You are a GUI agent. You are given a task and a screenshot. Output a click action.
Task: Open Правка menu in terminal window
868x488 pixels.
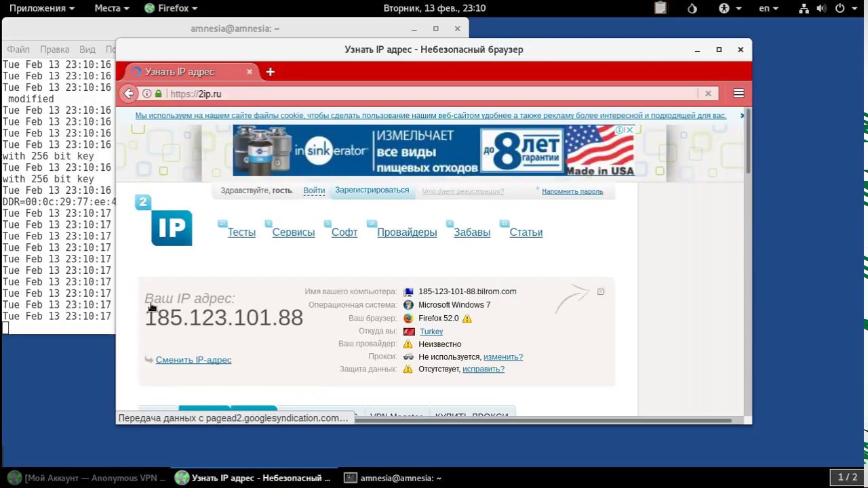click(x=54, y=49)
